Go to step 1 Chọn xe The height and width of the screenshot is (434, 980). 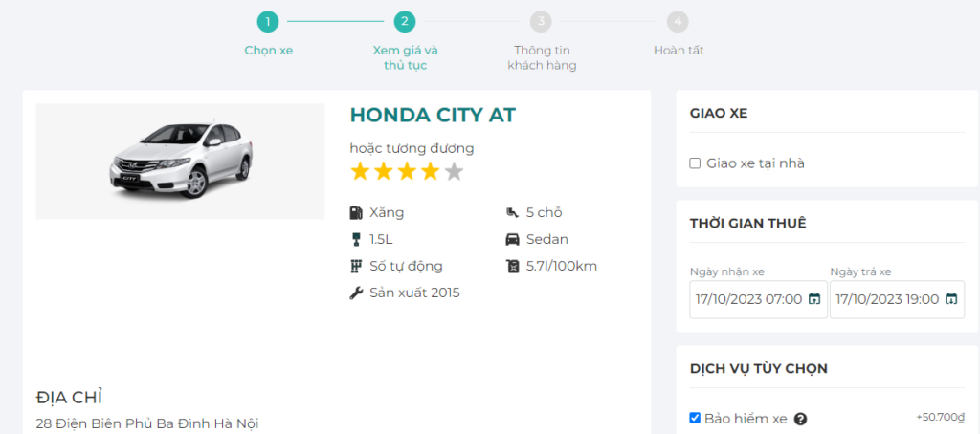coord(268,21)
